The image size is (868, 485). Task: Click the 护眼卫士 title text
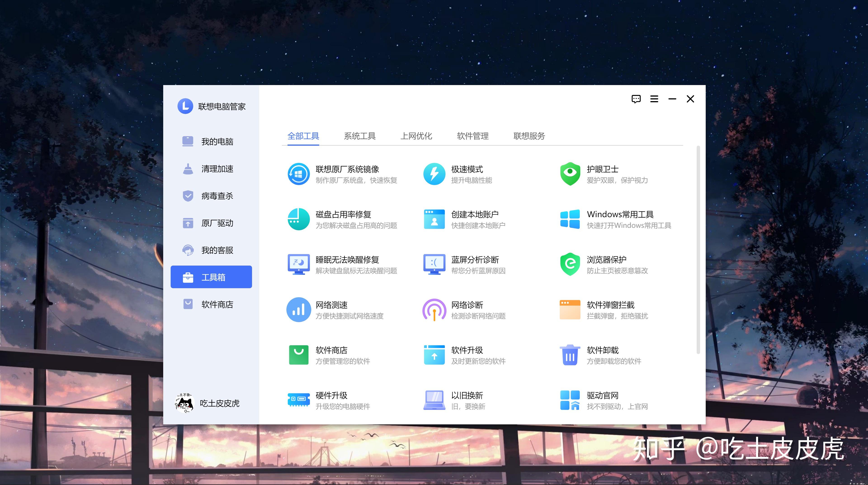pos(602,169)
